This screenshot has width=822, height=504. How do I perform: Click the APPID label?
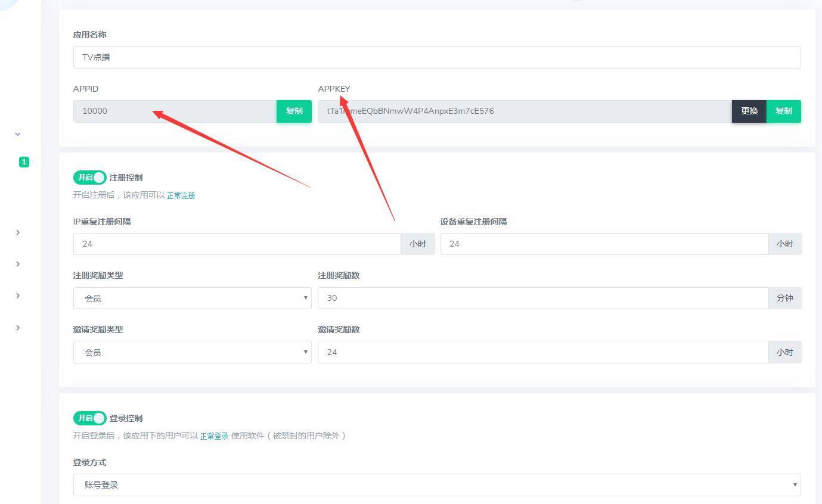tap(86, 89)
